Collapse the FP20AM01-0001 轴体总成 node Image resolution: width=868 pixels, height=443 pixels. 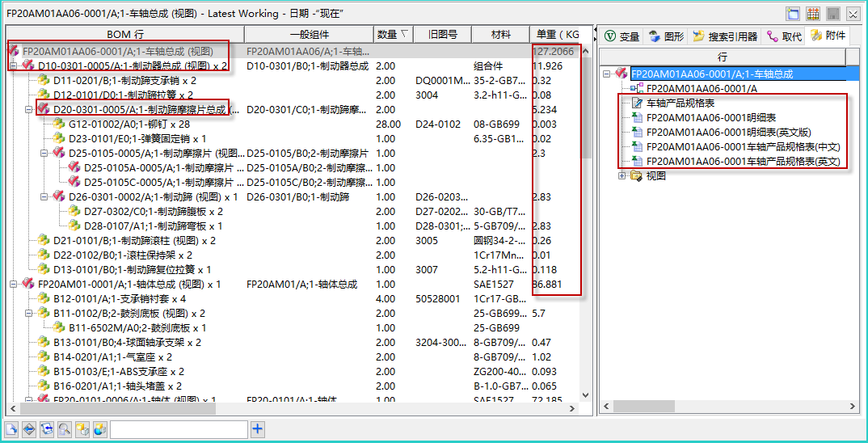14,284
